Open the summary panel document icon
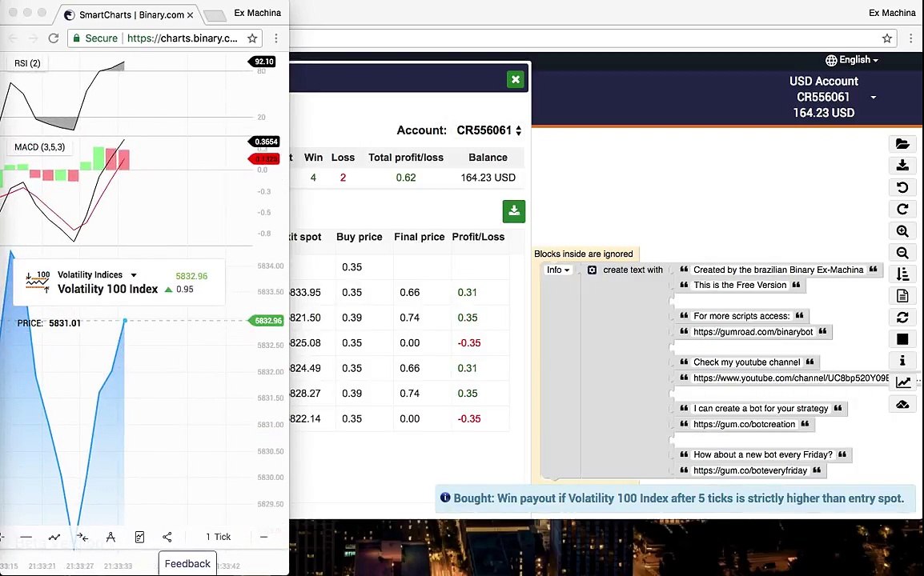This screenshot has width=924, height=576. [902, 296]
